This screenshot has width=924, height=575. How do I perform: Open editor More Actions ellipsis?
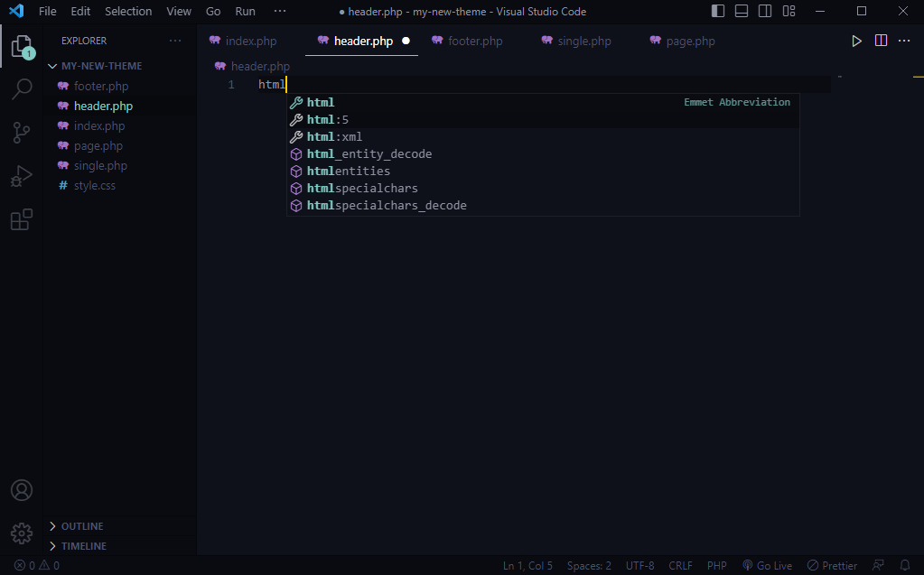click(904, 41)
